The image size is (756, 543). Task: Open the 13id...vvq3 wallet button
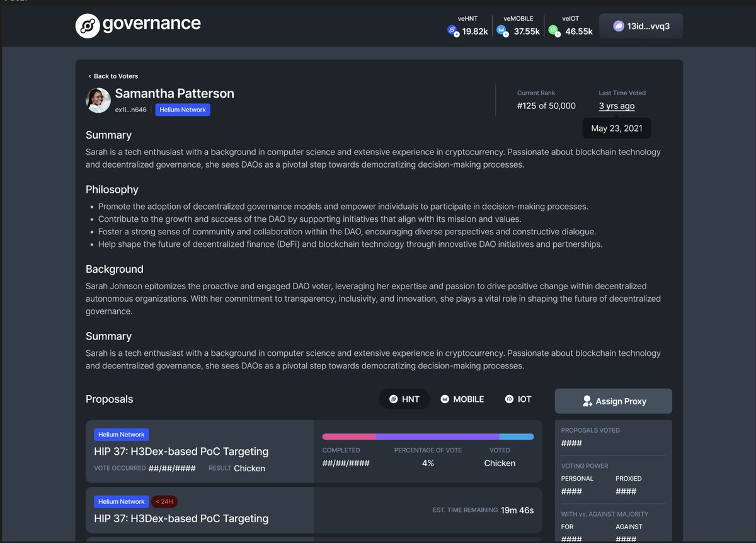tap(641, 26)
